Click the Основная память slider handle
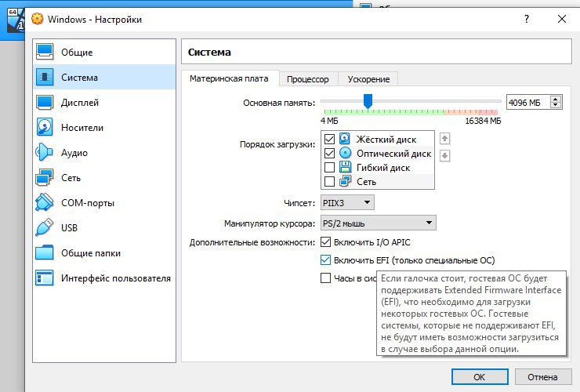 368,101
